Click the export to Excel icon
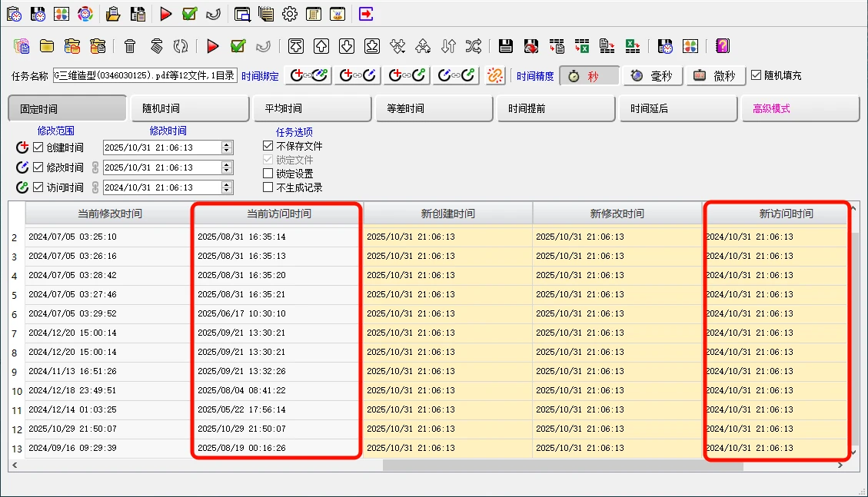 pos(634,46)
